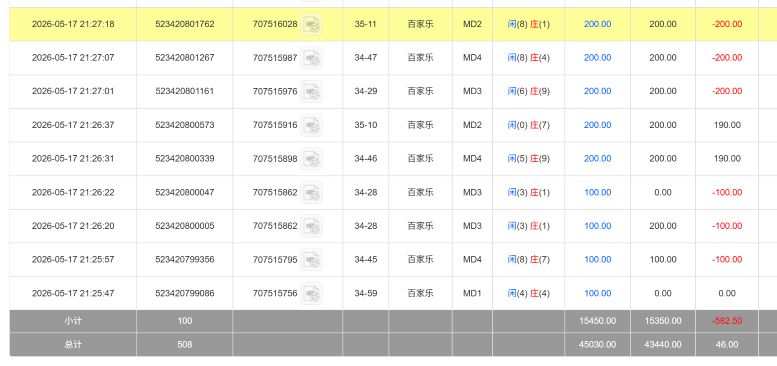This screenshot has width=777, height=366.
Task: Click result 闲(6) 庄(9)
Action: (x=529, y=91)
